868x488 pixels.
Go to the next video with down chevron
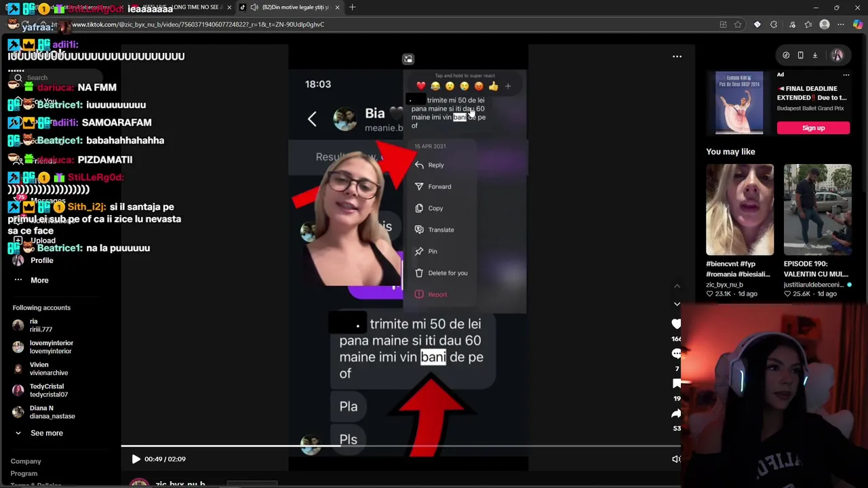pyautogui.click(x=677, y=304)
